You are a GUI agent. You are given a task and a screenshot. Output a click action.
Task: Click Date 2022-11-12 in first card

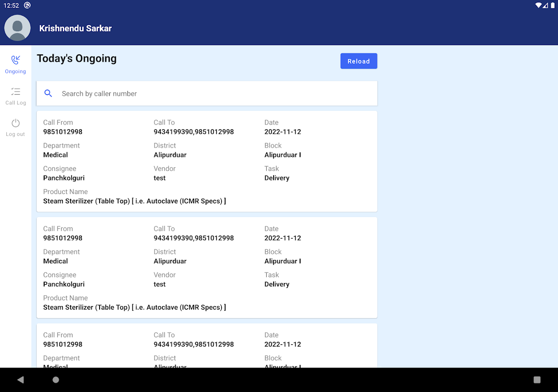[x=282, y=132]
